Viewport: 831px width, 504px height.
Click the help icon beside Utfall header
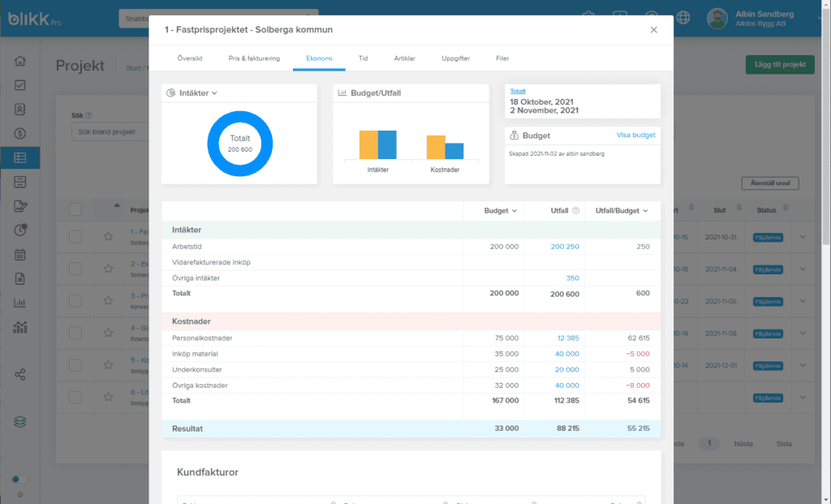[576, 211]
